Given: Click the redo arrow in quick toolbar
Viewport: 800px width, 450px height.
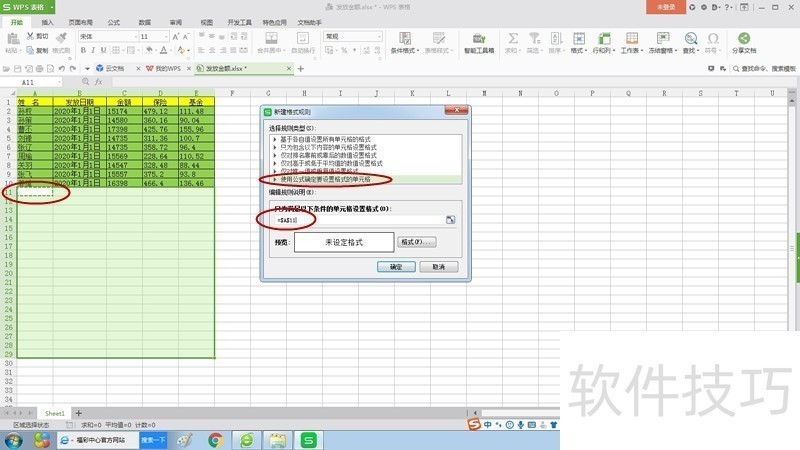Looking at the screenshot, I should tap(73, 68).
